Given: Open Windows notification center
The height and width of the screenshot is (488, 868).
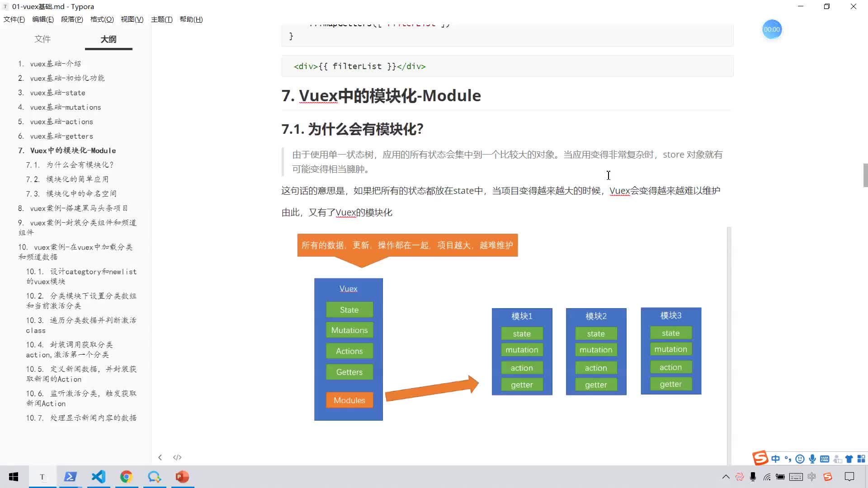Looking at the screenshot, I should [849, 477].
